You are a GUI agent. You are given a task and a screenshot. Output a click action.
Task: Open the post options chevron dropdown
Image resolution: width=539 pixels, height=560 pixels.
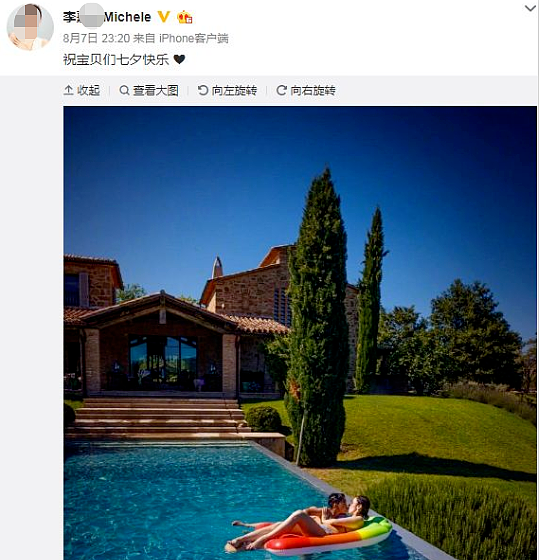click(x=530, y=8)
